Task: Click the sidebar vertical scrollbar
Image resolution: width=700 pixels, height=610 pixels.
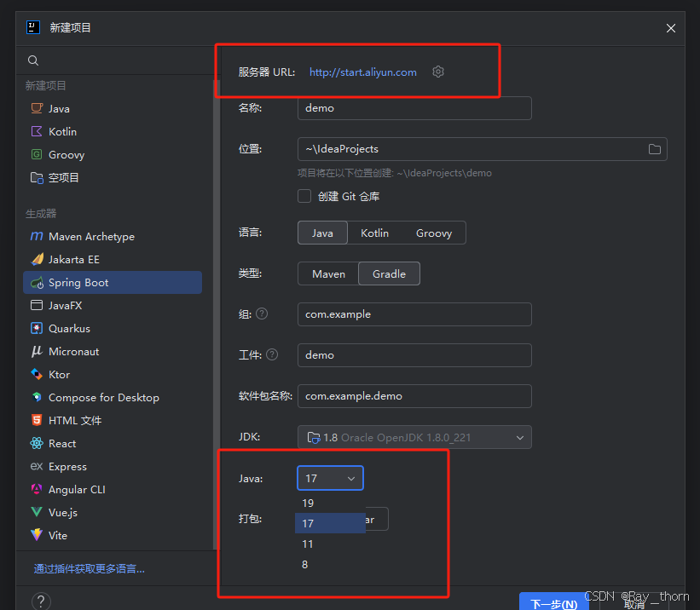Action: (216, 313)
